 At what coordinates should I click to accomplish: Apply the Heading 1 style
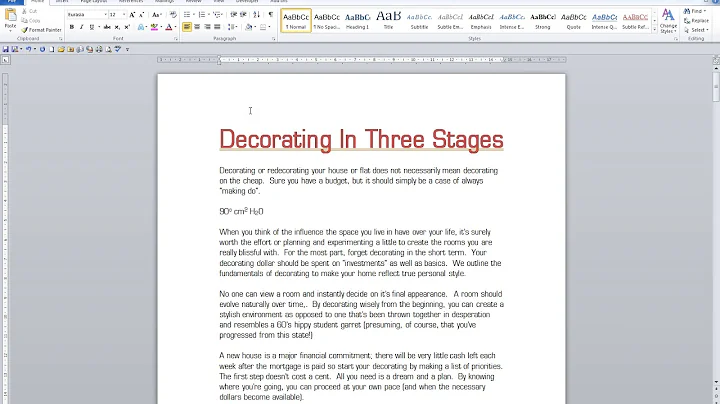357,21
